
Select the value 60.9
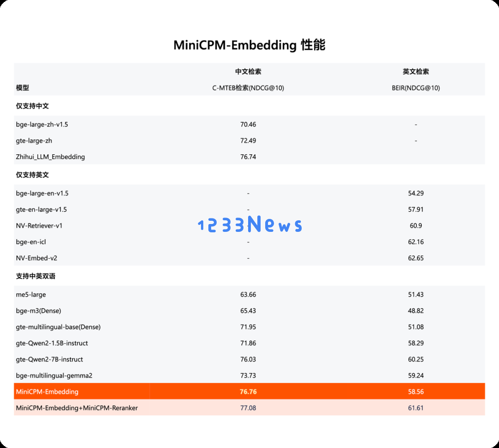(416, 225)
